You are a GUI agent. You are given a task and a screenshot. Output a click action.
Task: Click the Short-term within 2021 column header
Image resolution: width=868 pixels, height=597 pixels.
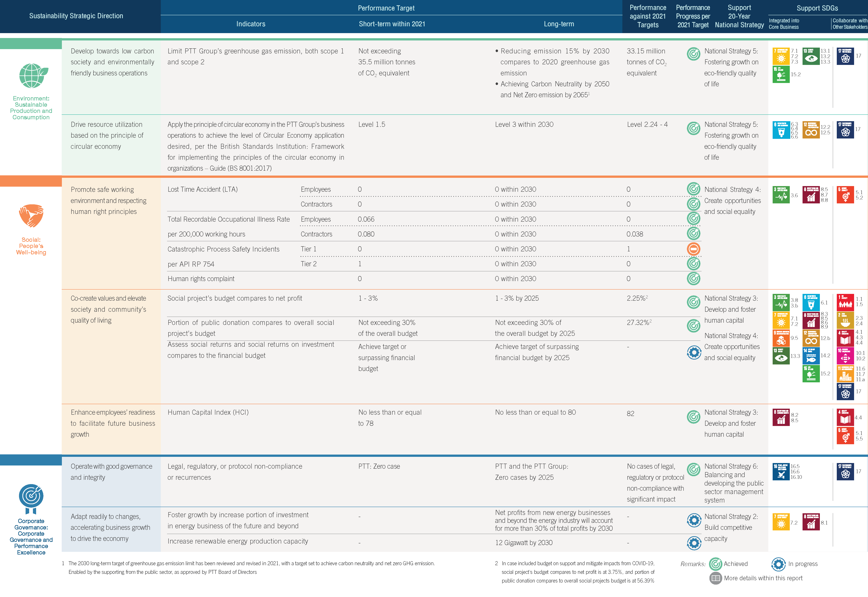(x=392, y=24)
